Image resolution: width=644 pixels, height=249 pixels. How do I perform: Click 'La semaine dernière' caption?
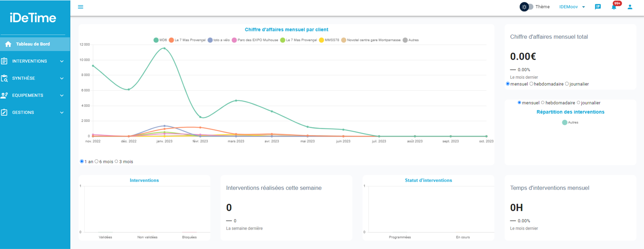pos(244,228)
